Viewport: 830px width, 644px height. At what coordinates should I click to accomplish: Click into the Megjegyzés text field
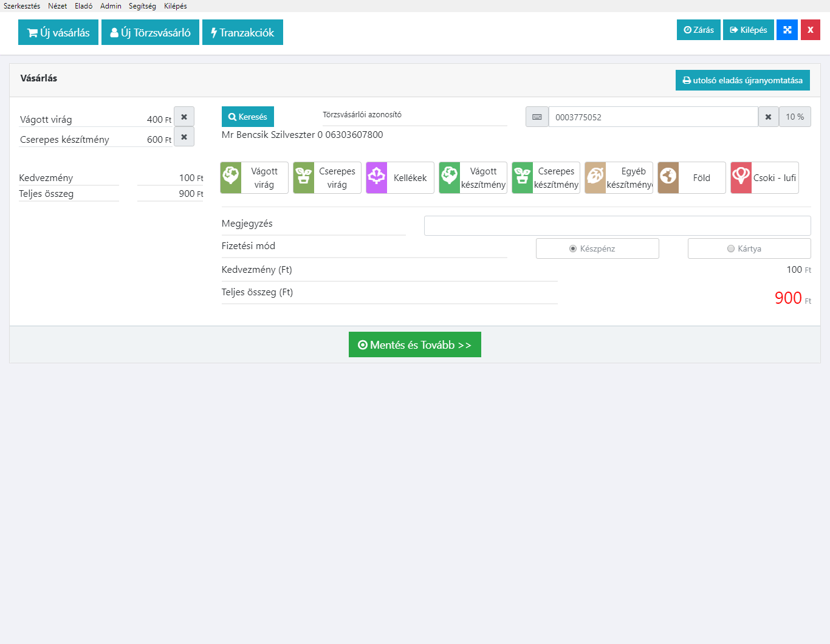tap(617, 225)
